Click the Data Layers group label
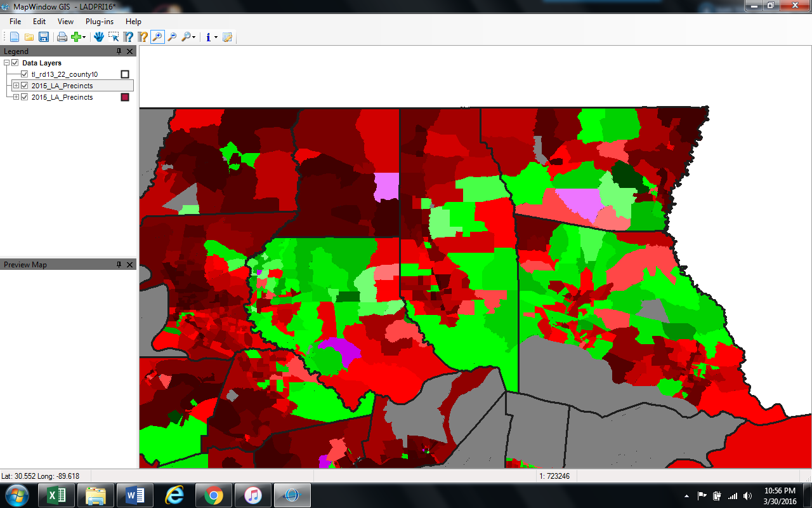 [x=42, y=63]
